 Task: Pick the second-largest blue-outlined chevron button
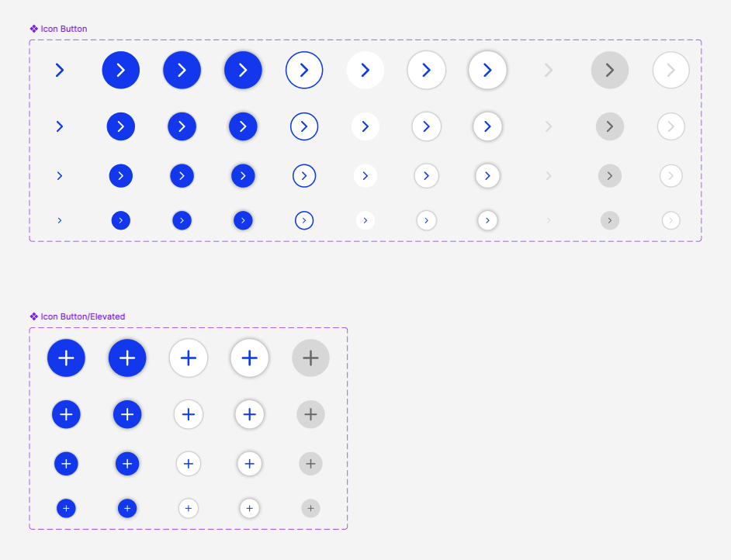pos(304,126)
